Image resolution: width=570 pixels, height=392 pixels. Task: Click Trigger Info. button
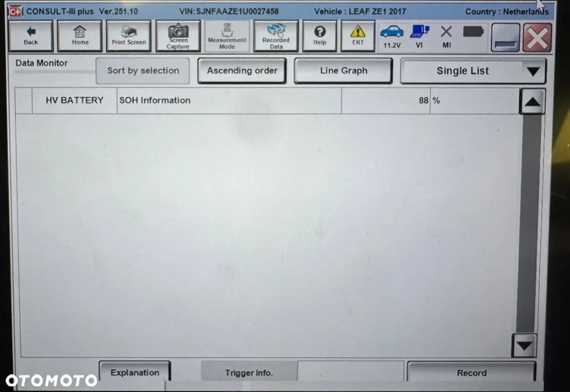[x=249, y=372]
